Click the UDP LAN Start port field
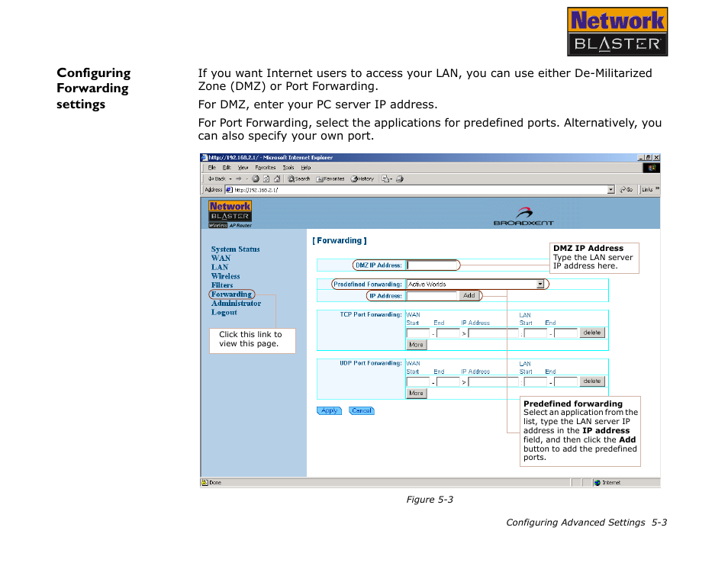The image size is (728, 566). pos(536,382)
